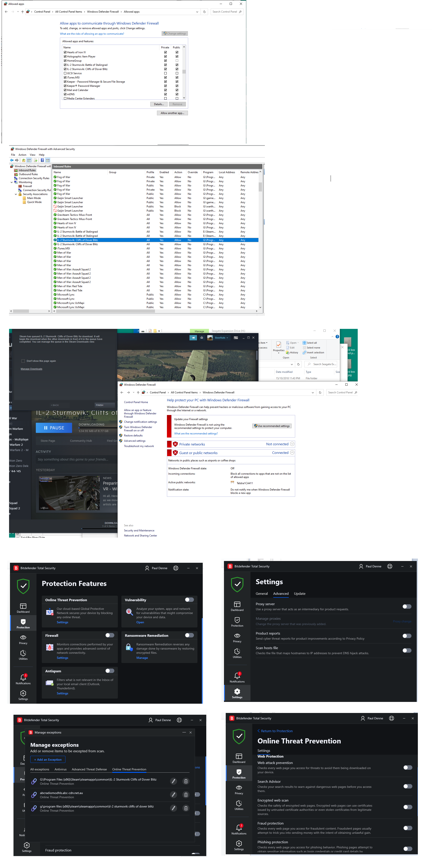This screenshot has width=432, height=868.
Task: Select the Advanced Threat Defense tab
Action: (89, 769)
